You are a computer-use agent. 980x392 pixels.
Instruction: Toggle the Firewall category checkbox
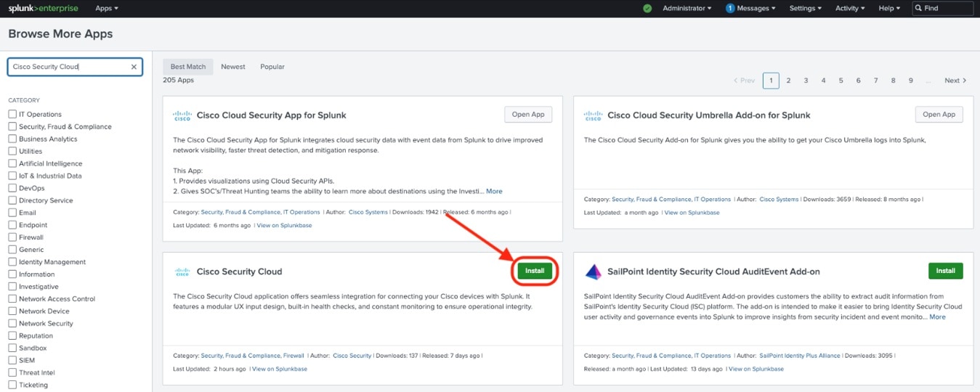tap(12, 237)
